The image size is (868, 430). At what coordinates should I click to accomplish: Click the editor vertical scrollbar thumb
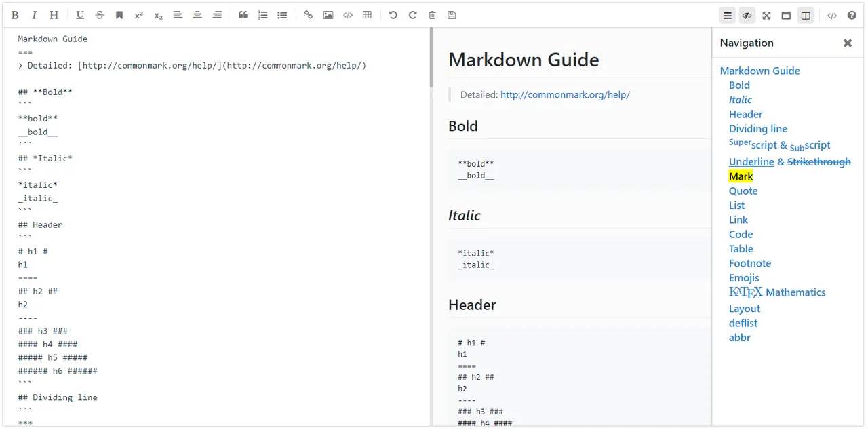431,58
